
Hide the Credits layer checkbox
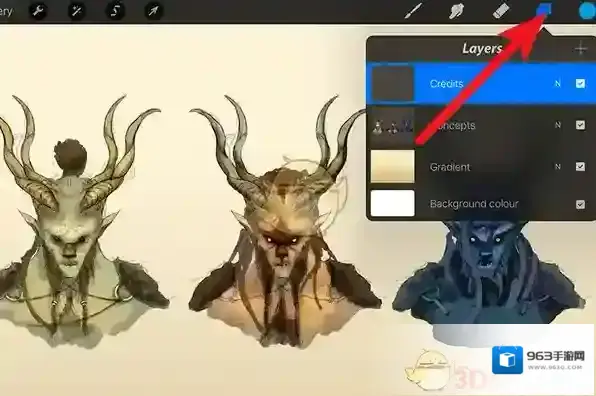point(580,83)
